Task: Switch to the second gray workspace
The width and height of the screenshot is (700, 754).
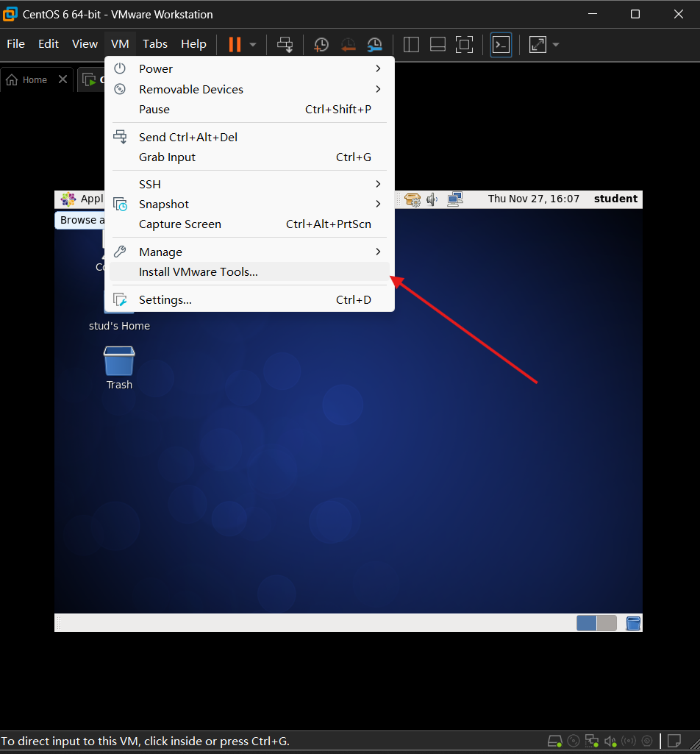Action: point(607,623)
